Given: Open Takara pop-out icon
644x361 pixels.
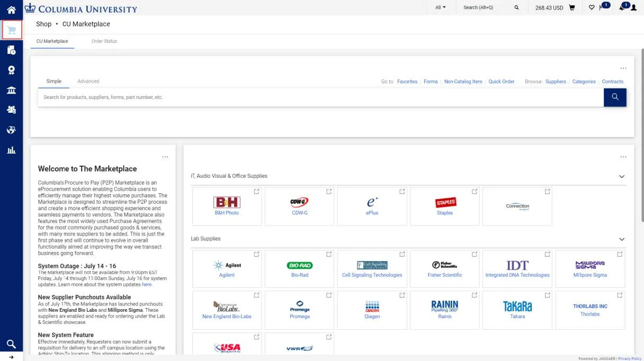Looking at the screenshot, I should 547,295.
